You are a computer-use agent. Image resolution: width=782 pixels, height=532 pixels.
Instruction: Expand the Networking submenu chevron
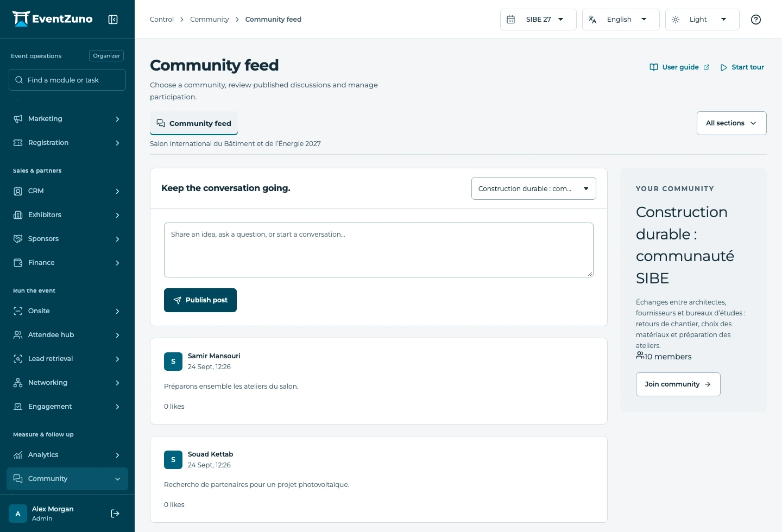(x=117, y=383)
